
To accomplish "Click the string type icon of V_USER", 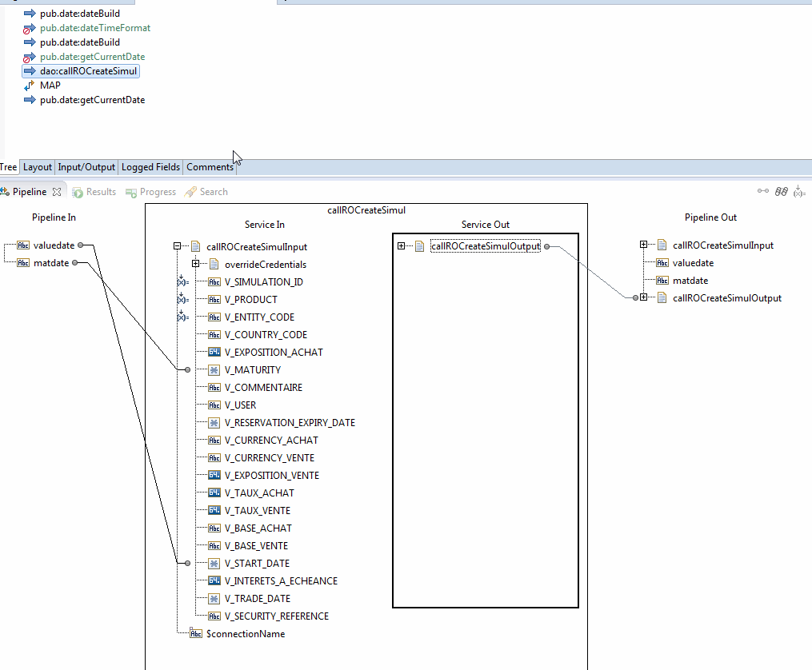I will point(214,405).
